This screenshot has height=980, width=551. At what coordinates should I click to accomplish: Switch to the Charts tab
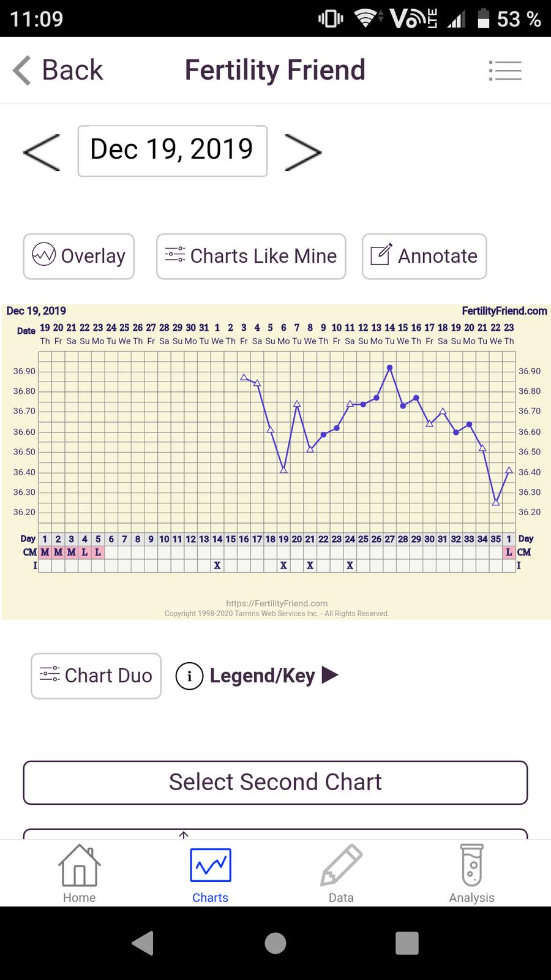click(x=210, y=874)
